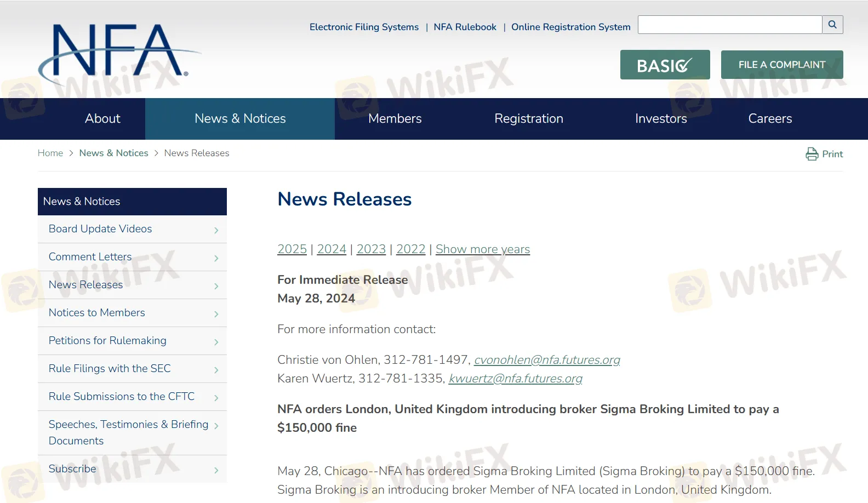Click Show more years link
868x503 pixels.
[x=482, y=249]
